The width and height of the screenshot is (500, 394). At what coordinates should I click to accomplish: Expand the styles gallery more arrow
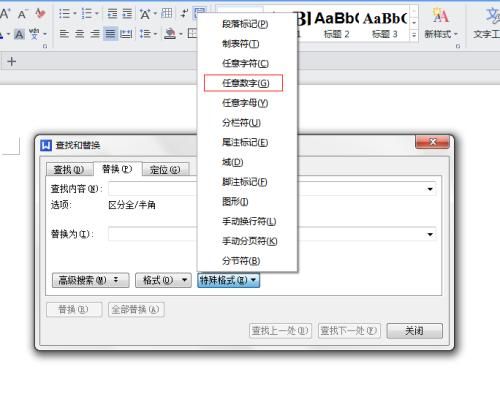pyautogui.click(x=414, y=35)
